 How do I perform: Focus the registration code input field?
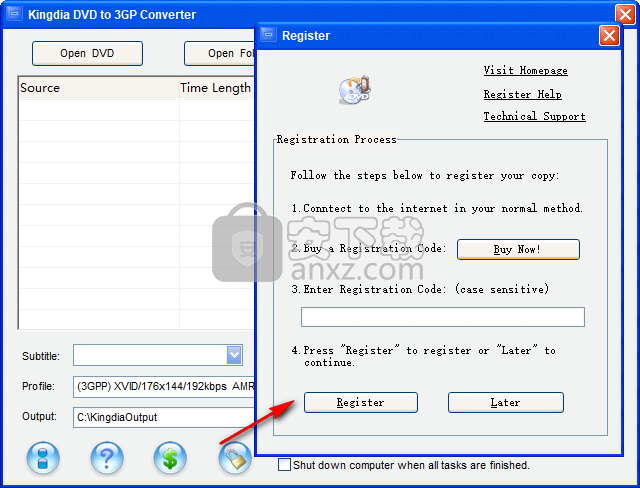[443, 317]
